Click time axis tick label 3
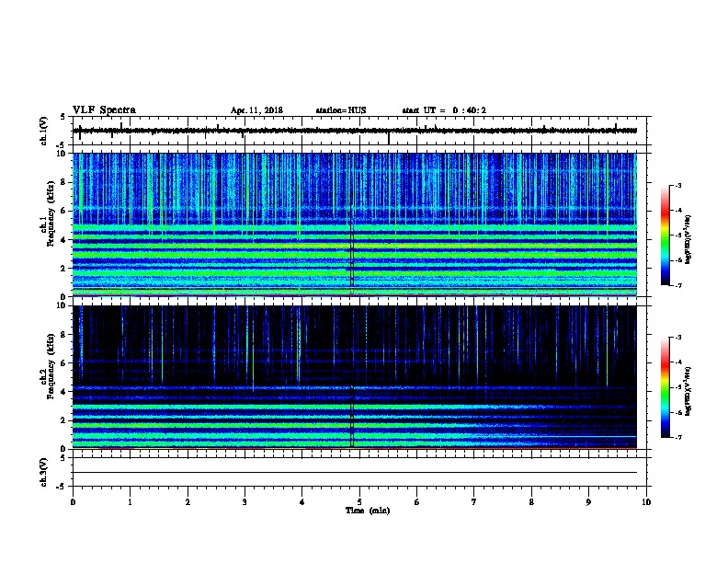 coord(245,502)
